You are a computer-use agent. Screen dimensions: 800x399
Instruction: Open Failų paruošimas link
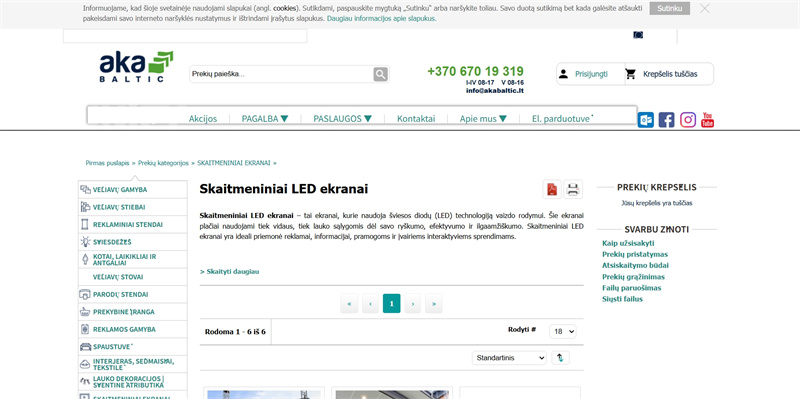tap(632, 288)
